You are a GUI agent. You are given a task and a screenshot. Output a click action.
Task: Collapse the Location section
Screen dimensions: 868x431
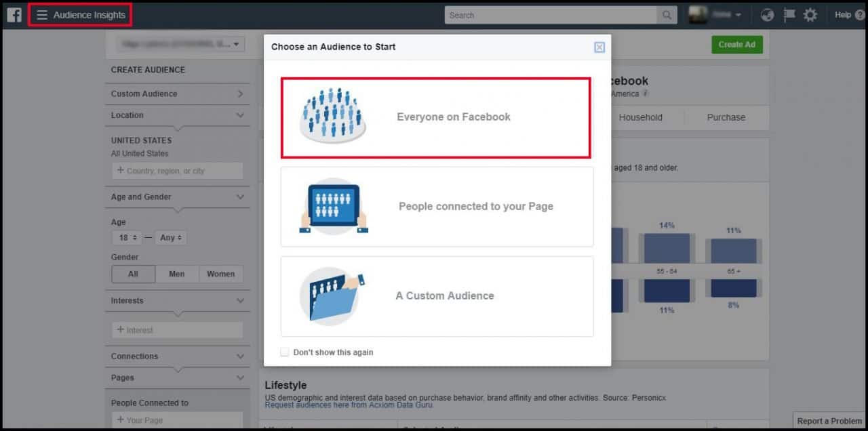click(239, 115)
